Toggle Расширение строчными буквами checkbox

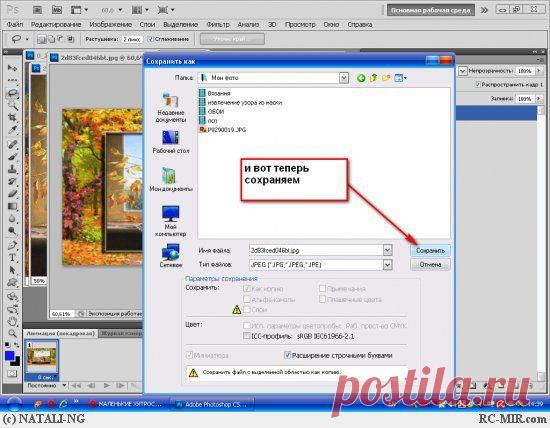point(287,355)
